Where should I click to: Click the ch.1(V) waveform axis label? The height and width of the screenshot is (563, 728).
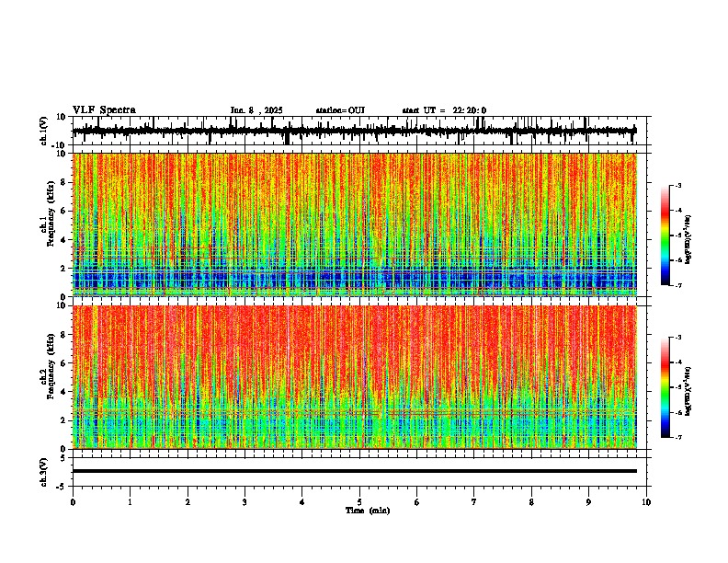[43, 131]
